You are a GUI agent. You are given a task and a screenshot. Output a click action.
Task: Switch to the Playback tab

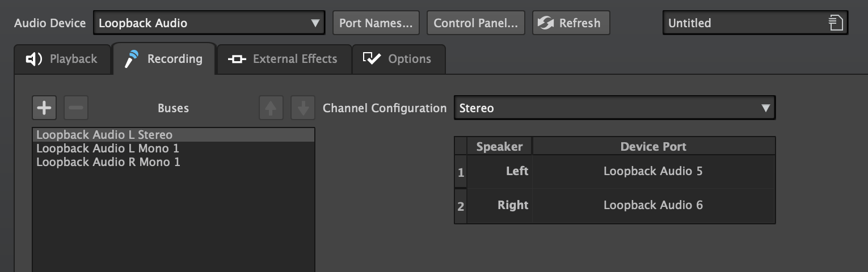62,59
